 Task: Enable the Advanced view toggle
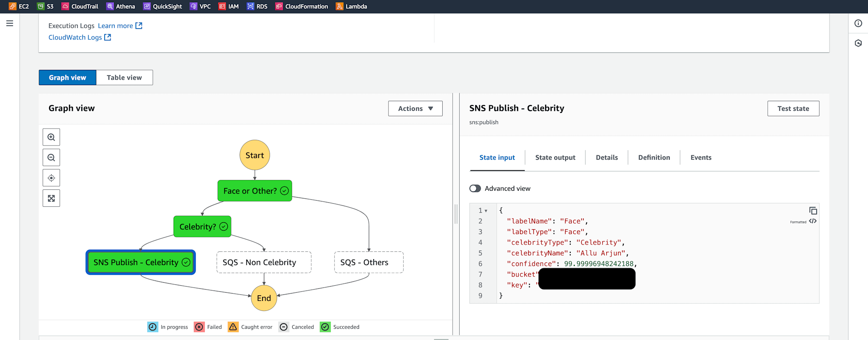point(475,188)
